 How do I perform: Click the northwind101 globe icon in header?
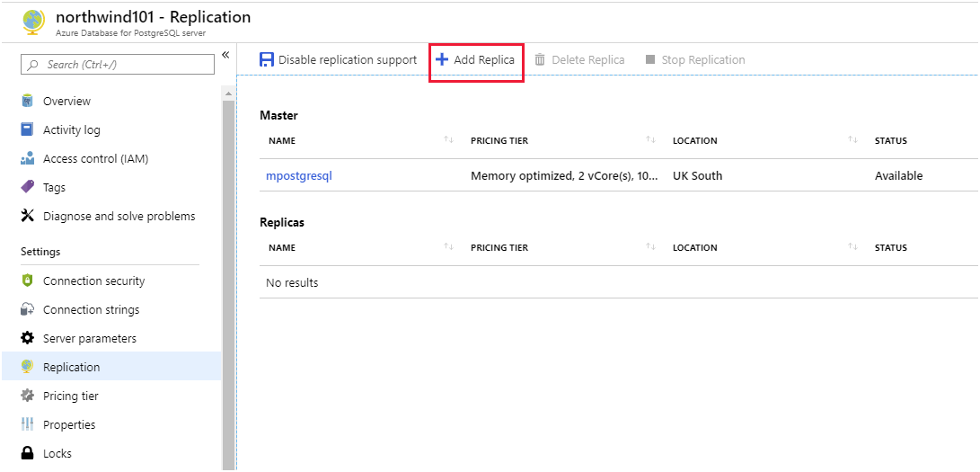(34, 21)
